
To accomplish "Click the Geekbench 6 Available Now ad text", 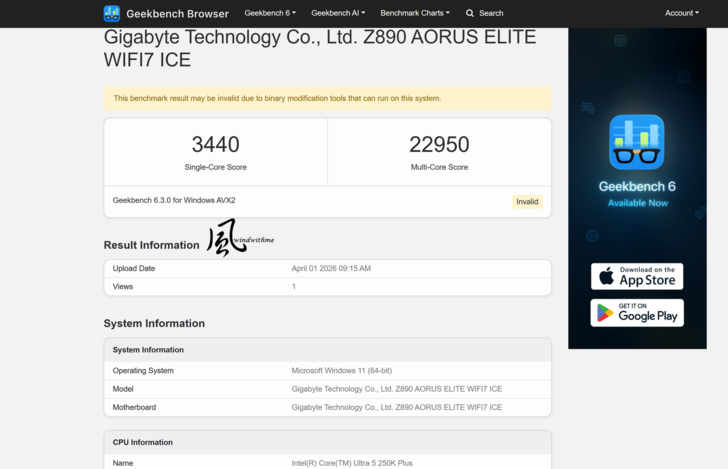I will (637, 194).
